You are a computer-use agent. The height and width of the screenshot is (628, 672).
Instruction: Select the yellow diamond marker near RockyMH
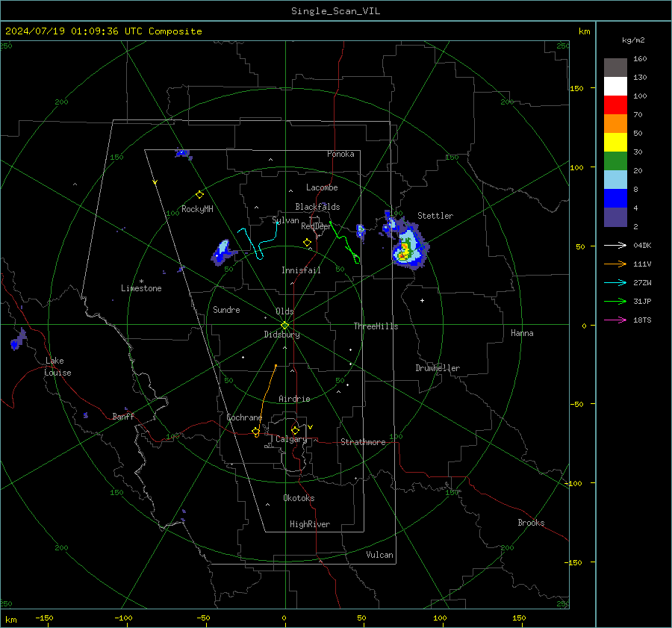(199, 195)
